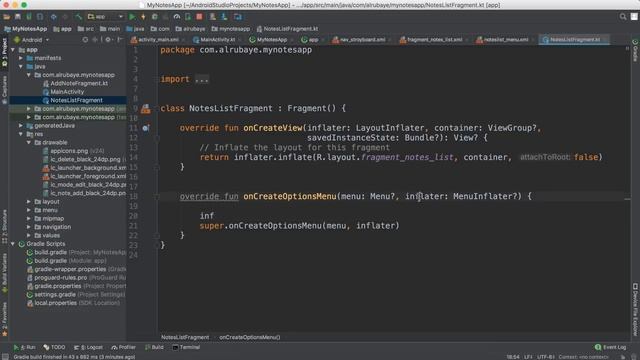Open settings.gradle file
Screen dimensions: 640x360
[76, 295]
